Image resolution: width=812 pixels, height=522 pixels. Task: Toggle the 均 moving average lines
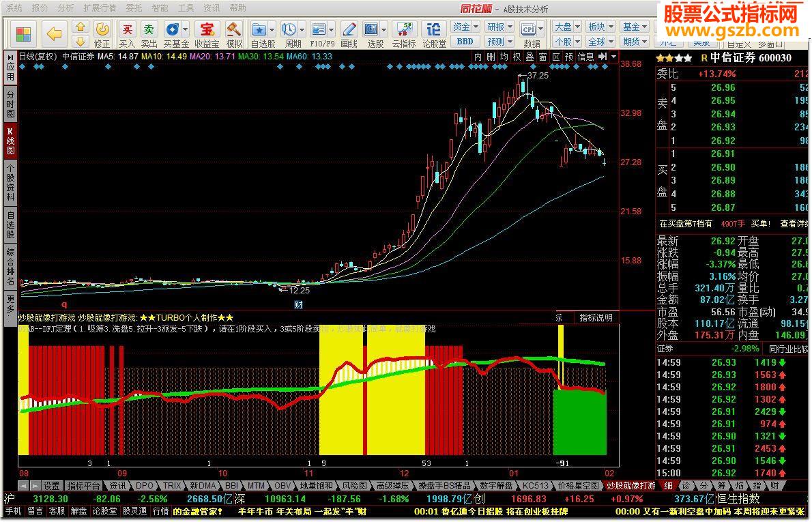coord(504,57)
